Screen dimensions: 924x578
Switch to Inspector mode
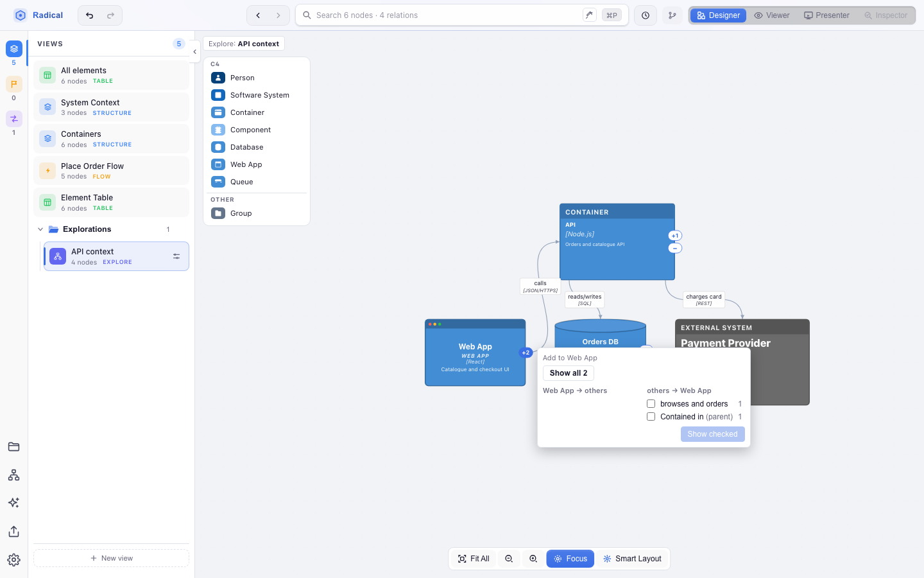[x=886, y=15]
